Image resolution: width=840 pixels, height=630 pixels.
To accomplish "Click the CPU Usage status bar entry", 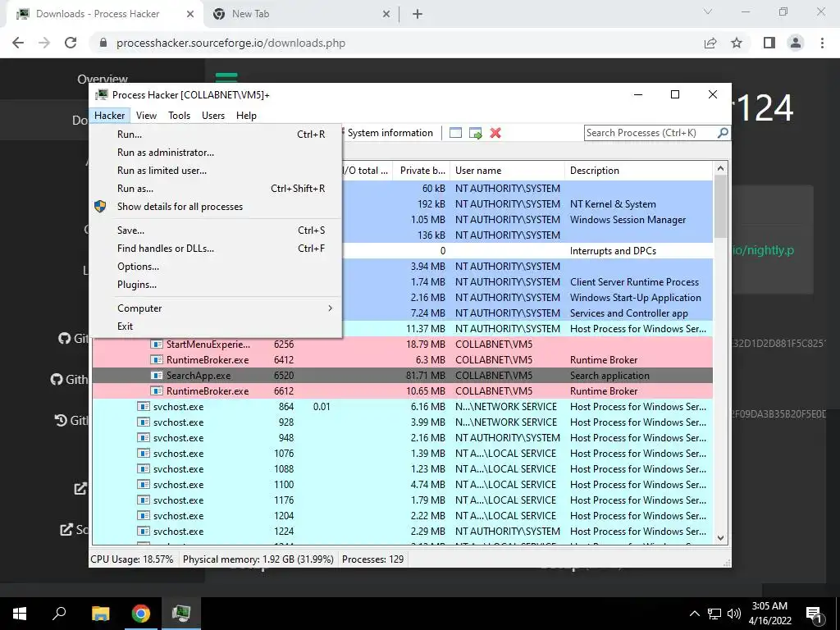I will [132, 559].
